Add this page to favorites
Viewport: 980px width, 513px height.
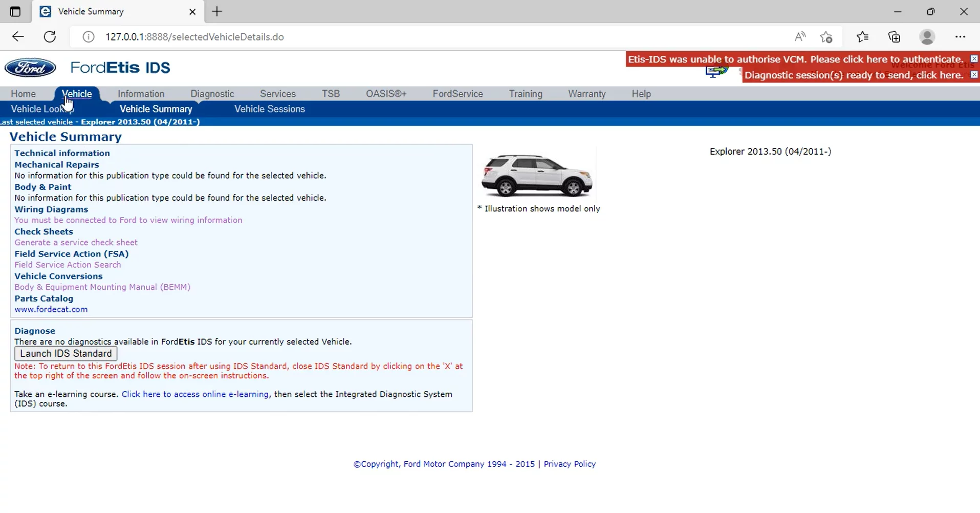click(x=826, y=37)
